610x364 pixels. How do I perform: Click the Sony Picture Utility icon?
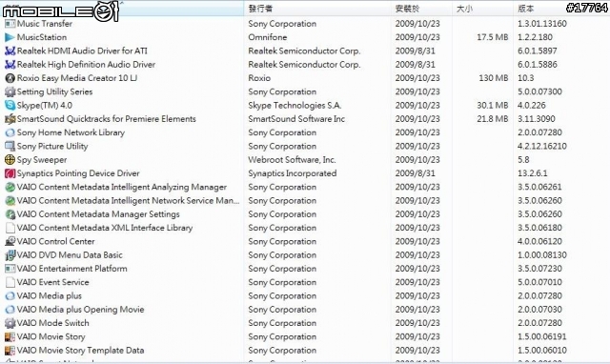(x=10, y=146)
